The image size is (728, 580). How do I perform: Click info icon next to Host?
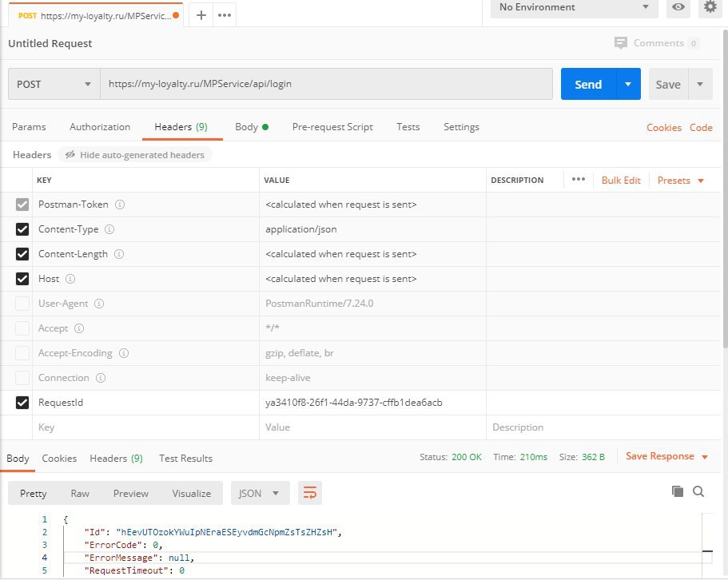(70, 279)
